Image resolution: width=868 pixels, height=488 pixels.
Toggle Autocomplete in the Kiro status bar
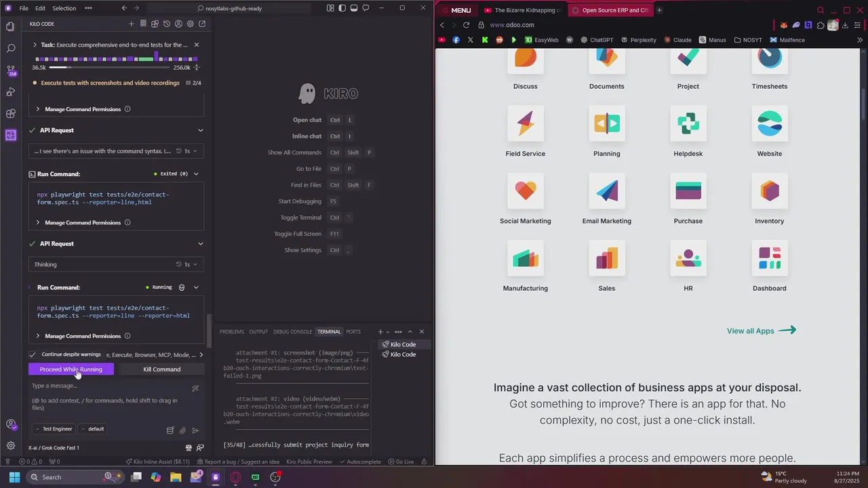pyautogui.click(x=359, y=462)
